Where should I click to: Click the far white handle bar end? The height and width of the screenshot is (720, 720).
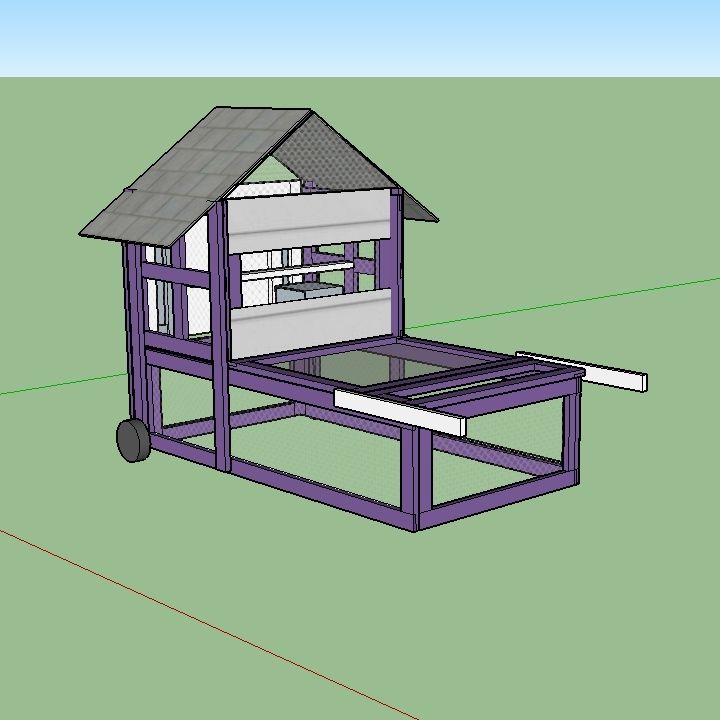pyautogui.click(x=632, y=380)
